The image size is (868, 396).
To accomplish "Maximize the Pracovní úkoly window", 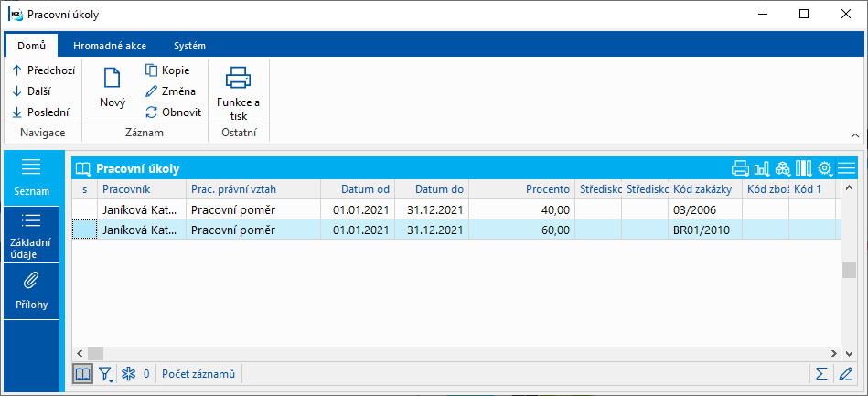I will click(804, 15).
